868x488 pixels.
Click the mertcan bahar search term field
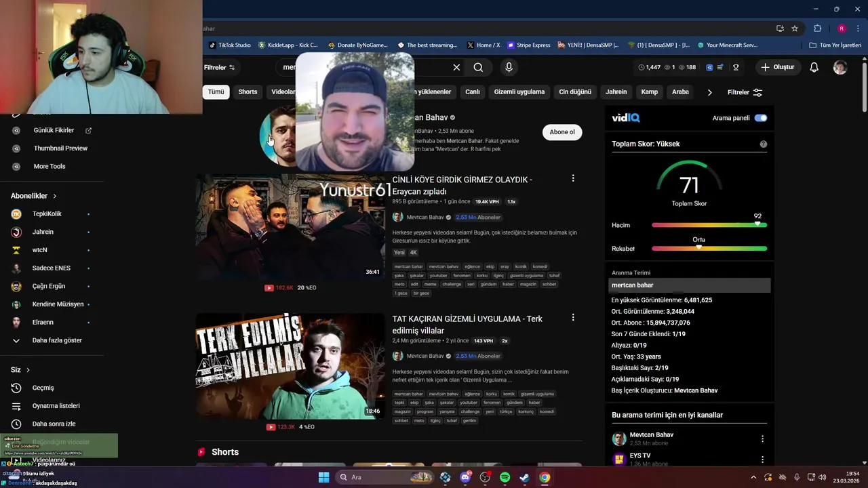pyautogui.click(x=690, y=285)
